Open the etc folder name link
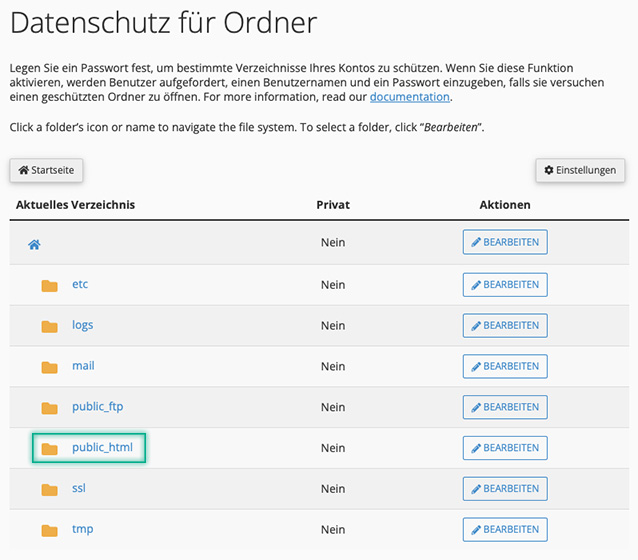Viewport: 638px width, 560px height. coord(80,284)
